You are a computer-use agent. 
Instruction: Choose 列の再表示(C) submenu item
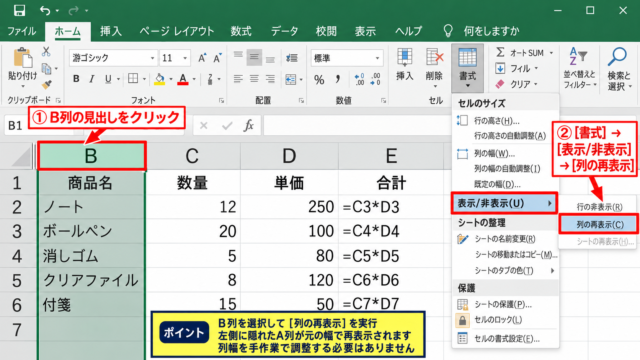599,224
